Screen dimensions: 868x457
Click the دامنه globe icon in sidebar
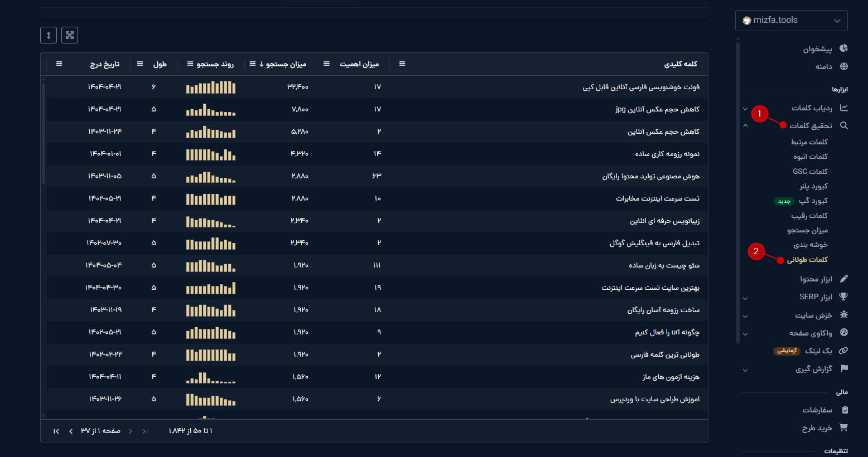click(x=843, y=66)
